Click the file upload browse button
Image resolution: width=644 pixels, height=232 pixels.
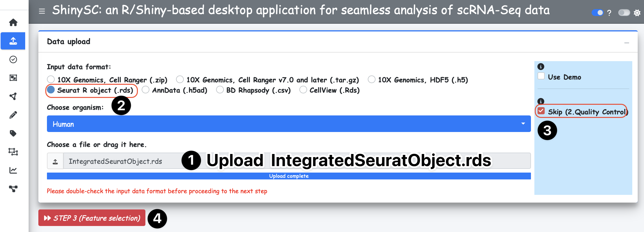55,161
